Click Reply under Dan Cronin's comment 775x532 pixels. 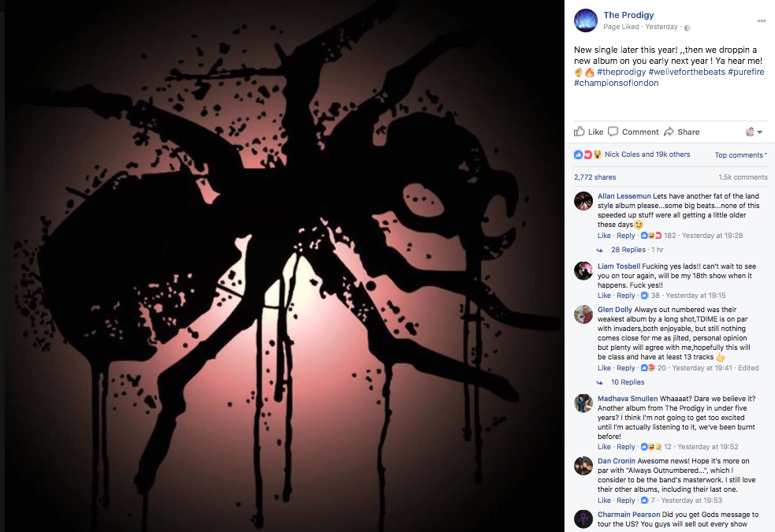tap(626, 500)
